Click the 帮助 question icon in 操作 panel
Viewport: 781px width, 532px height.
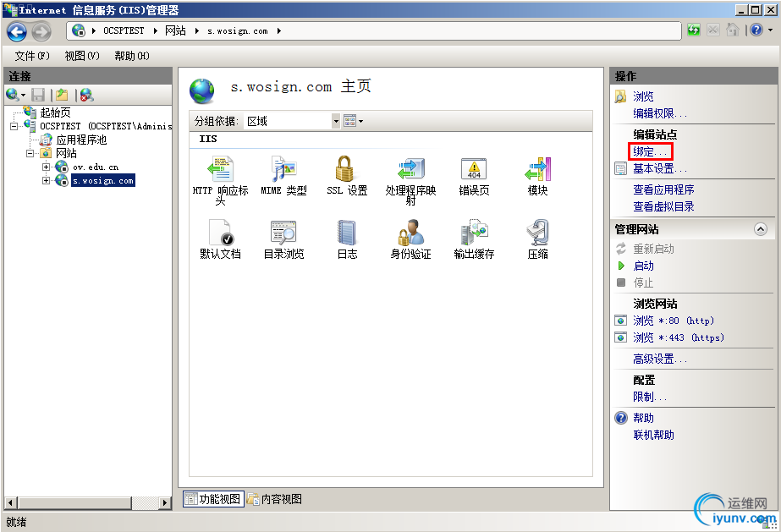[620, 418]
